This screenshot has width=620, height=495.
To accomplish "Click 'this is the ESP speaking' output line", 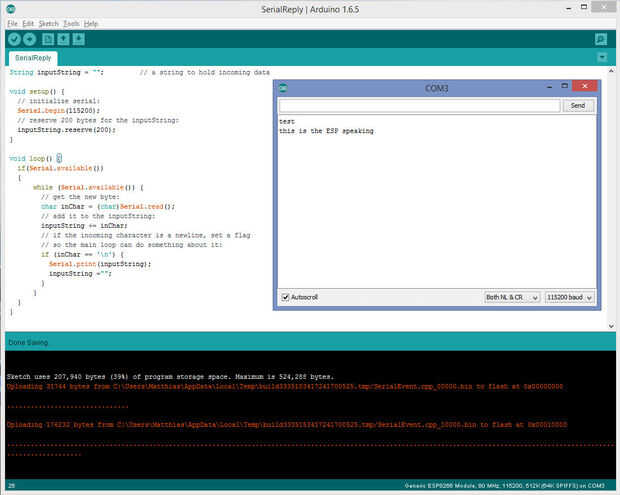I will click(326, 131).
